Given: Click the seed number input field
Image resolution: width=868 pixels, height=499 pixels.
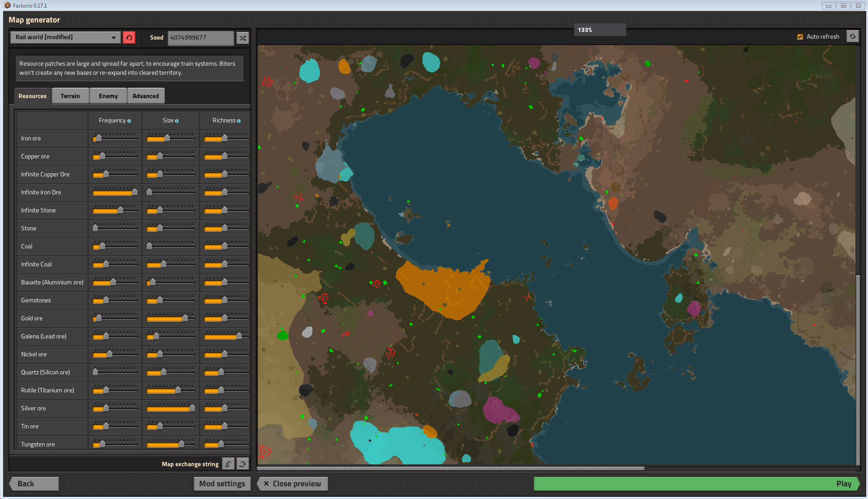Looking at the screenshot, I should (x=201, y=38).
